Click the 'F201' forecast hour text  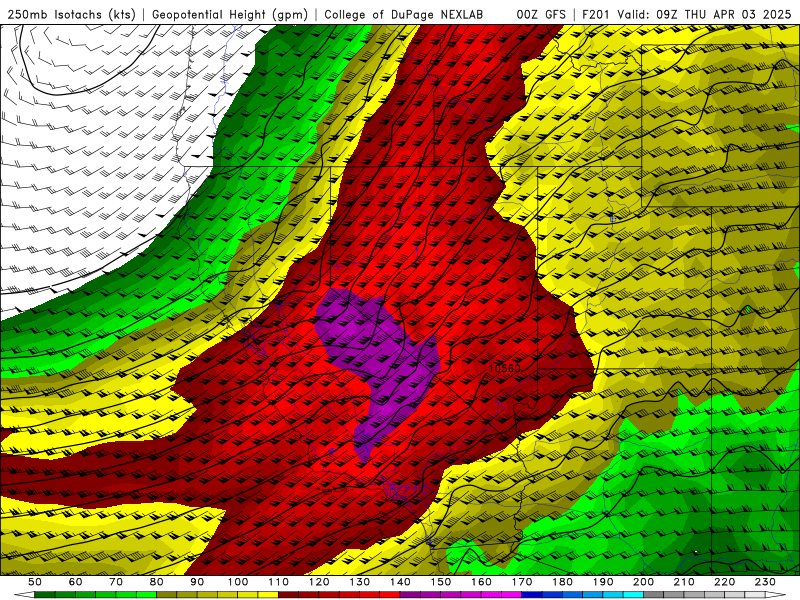click(597, 14)
